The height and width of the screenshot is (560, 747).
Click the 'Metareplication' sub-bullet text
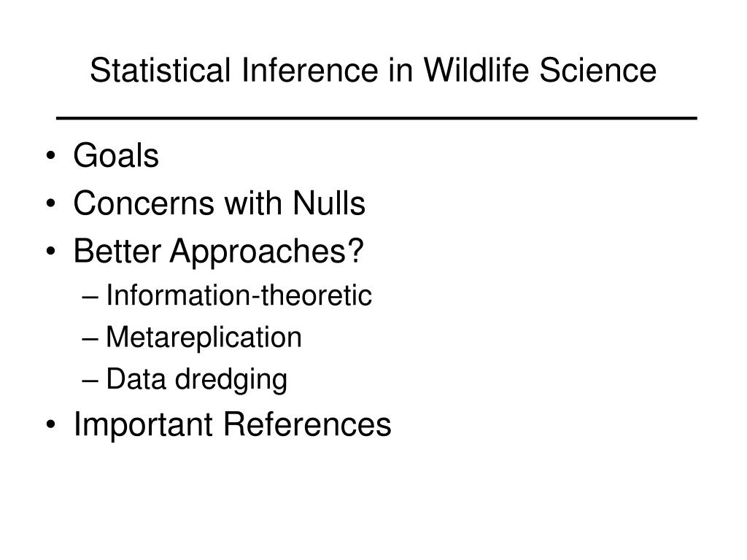click(204, 338)
